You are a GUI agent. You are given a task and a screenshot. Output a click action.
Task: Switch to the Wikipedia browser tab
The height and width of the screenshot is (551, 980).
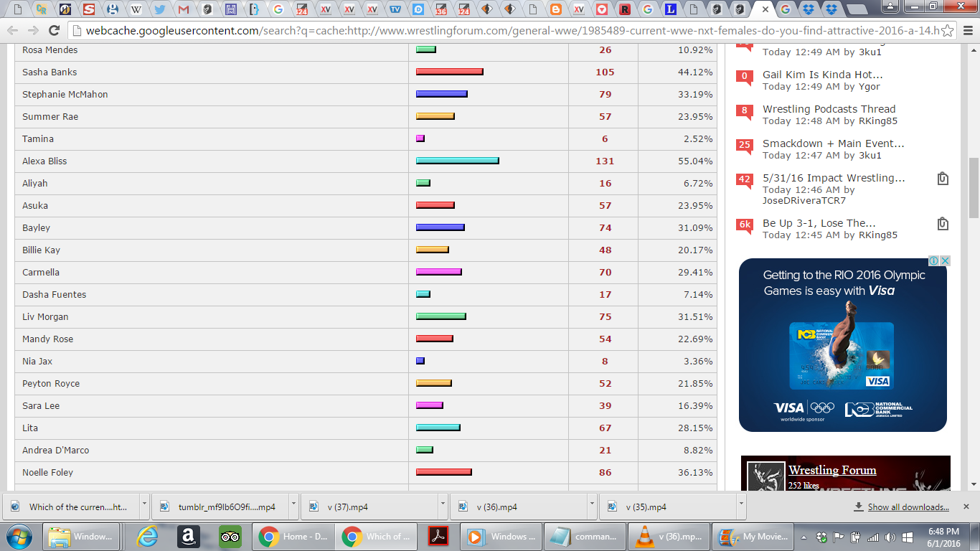coord(136,10)
